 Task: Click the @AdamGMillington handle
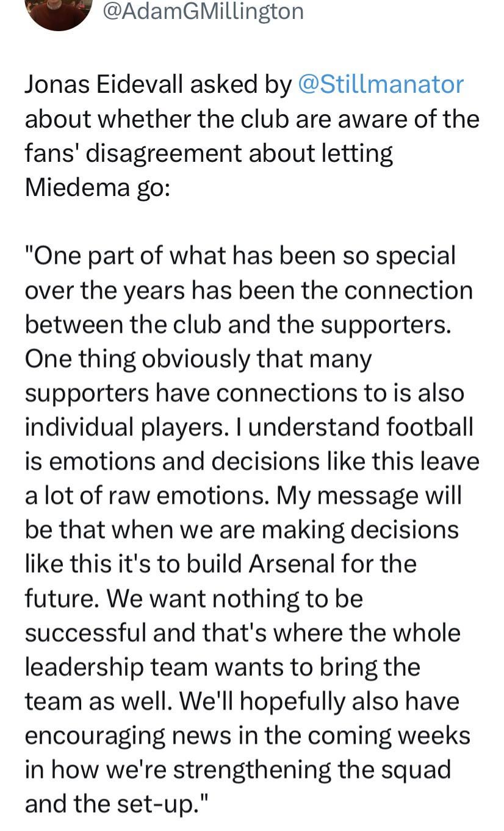point(203,11)
